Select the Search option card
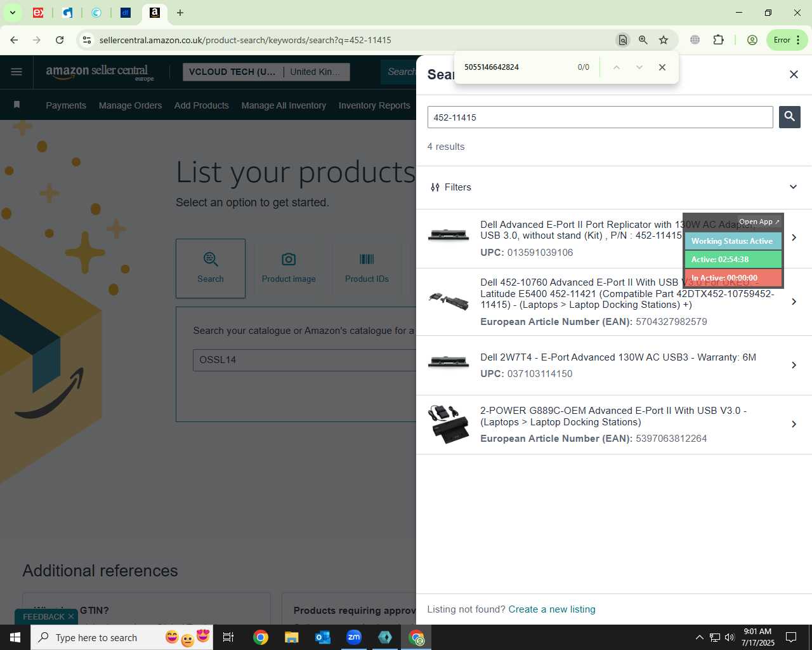Viewport: 812px width, 650px height. (211, 269)
